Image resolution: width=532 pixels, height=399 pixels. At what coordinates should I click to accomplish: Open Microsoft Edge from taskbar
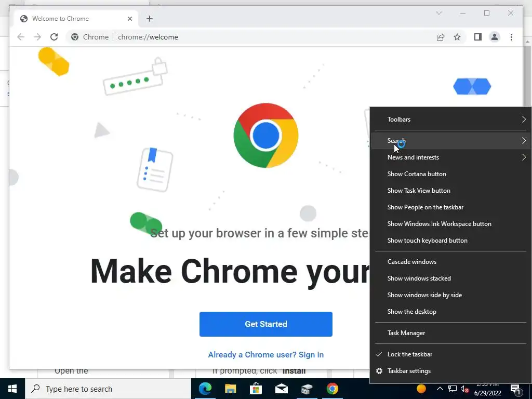point(205,389)
